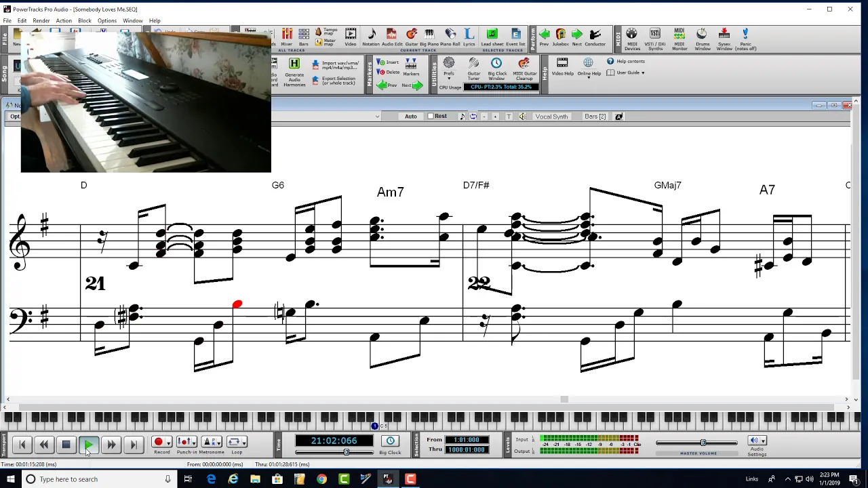Screen dimensions: 868x488
Task: Go to Prev song in Perform section
Action: tap(544, 37)
